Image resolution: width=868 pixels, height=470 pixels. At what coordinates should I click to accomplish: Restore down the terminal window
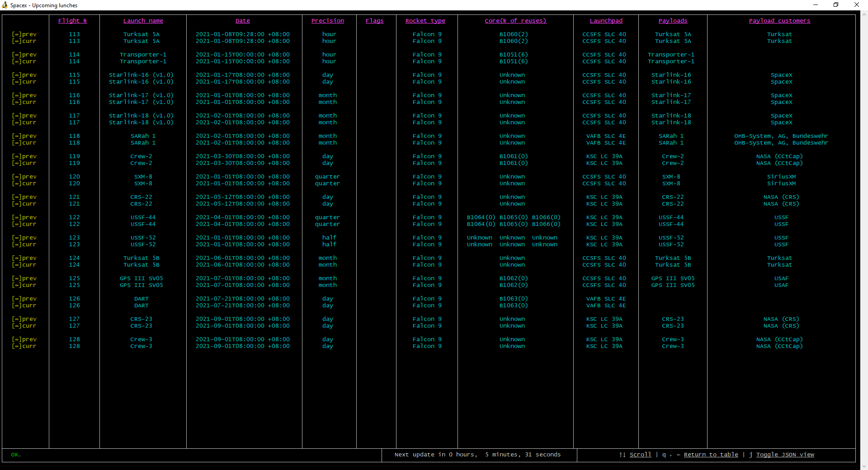tap(836, 5)
